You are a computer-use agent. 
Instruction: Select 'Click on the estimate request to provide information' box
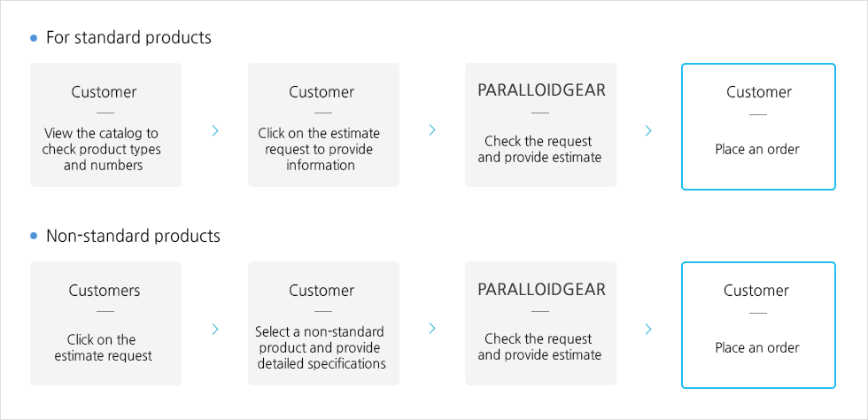pos(323,125)
